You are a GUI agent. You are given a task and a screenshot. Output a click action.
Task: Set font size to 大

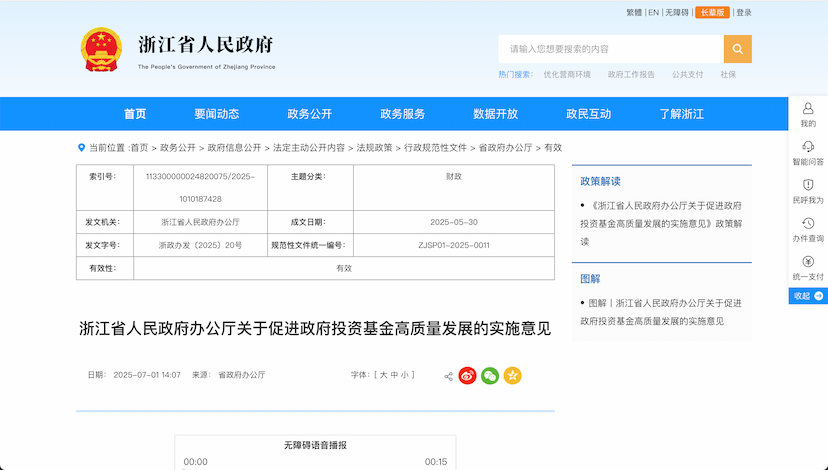(383, 375)
